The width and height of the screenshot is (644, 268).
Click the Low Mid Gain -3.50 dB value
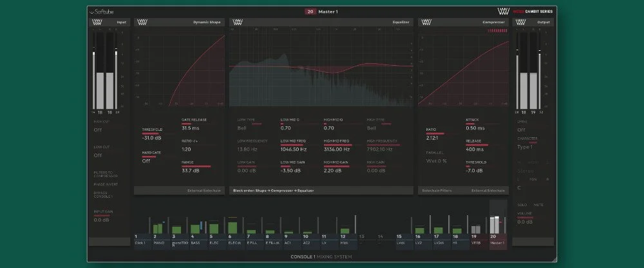pyautogui.click(x=292, y=171)
